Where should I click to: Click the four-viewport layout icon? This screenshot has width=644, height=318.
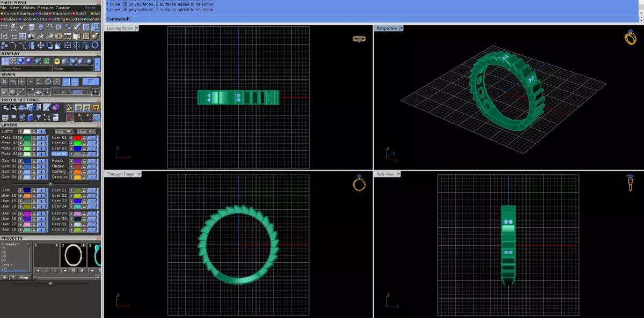pos(5,117)
